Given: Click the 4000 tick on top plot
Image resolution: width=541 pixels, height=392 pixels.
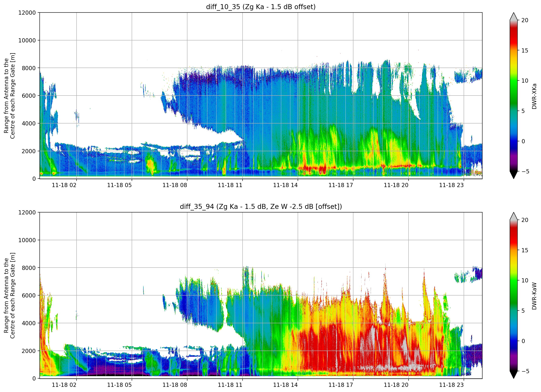Looking at the screenshot, I should 29,123.
